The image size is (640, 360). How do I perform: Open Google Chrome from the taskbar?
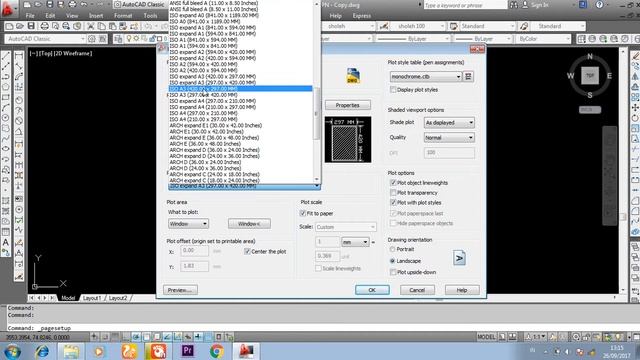pos(216,351)
